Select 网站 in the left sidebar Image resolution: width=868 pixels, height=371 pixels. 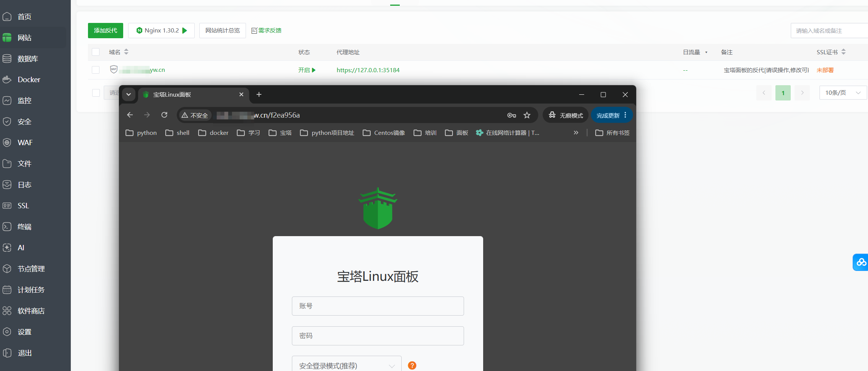pos(24,38)
